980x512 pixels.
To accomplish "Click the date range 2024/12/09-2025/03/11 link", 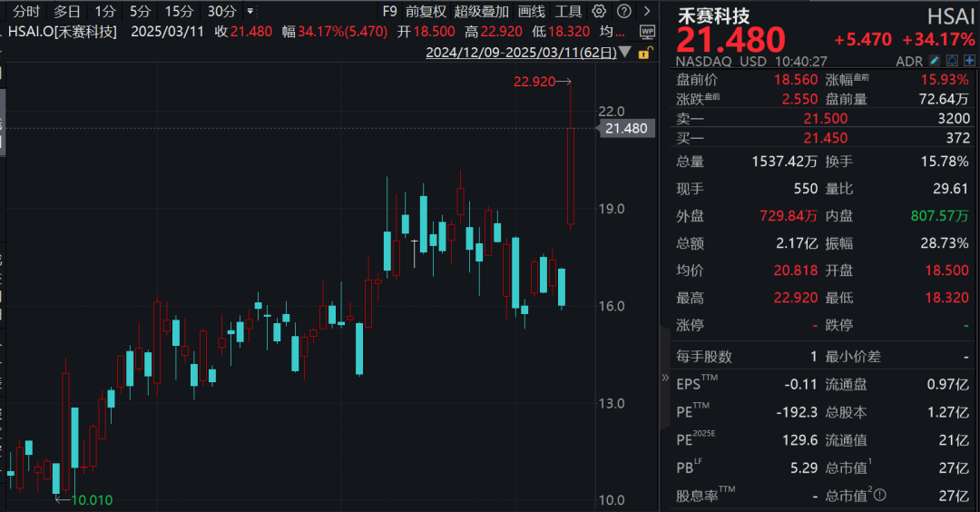I will [x=521, y=53].
